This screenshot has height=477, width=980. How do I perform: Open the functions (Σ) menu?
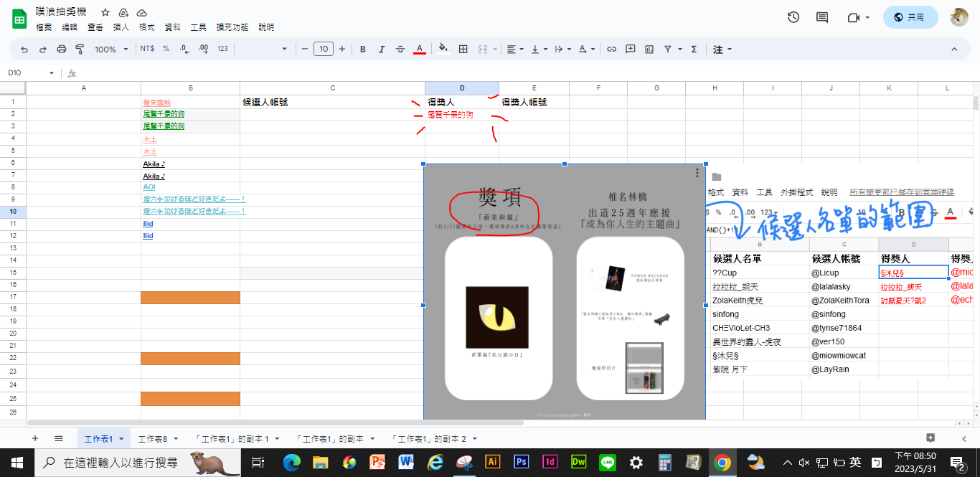point(694,49)
